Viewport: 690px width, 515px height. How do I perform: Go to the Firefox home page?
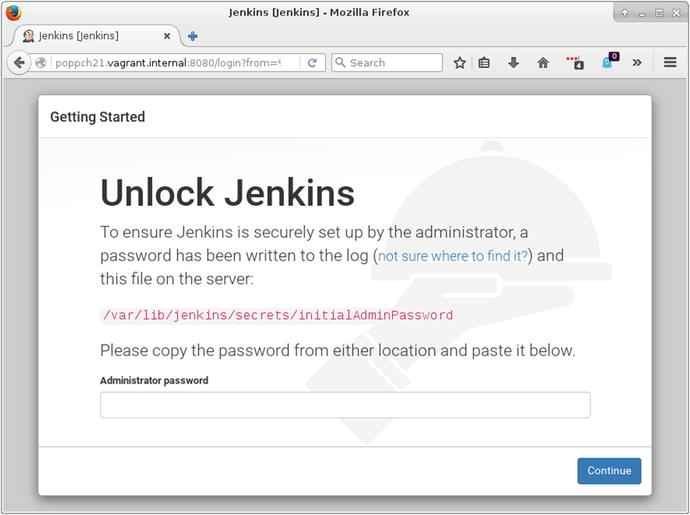click(543, 62)
